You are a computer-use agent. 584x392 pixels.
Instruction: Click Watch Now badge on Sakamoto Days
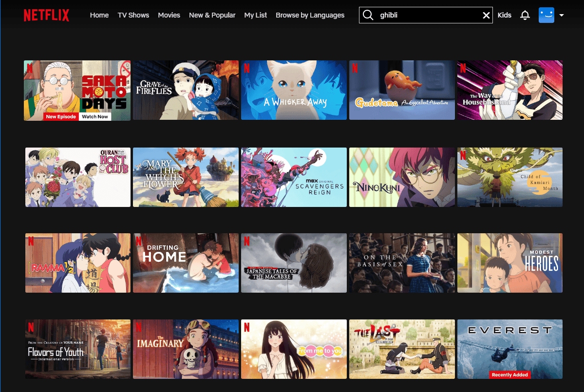(x=95, y=116)
